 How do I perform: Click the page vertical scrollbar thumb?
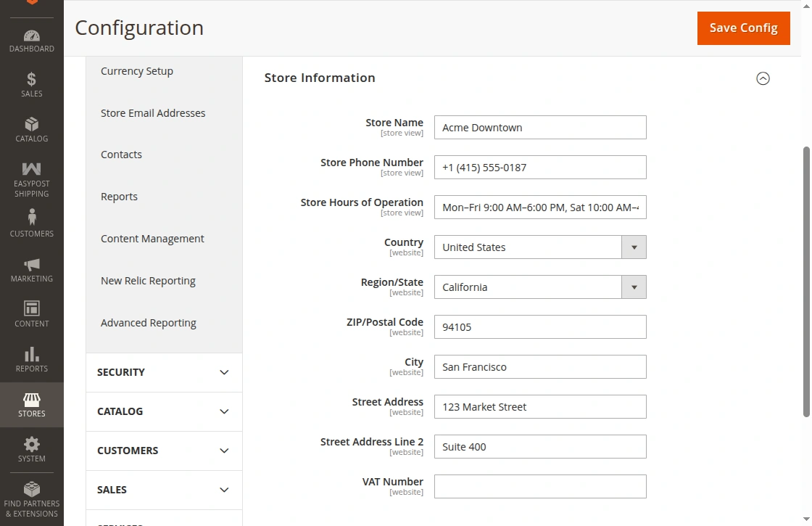(x=806, y=282)
